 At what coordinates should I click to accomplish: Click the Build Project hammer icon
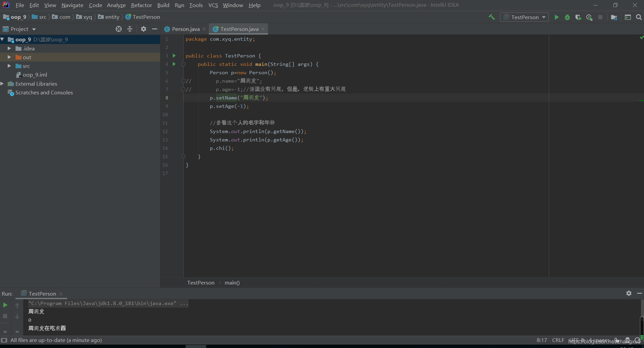[x=492, y=17]
